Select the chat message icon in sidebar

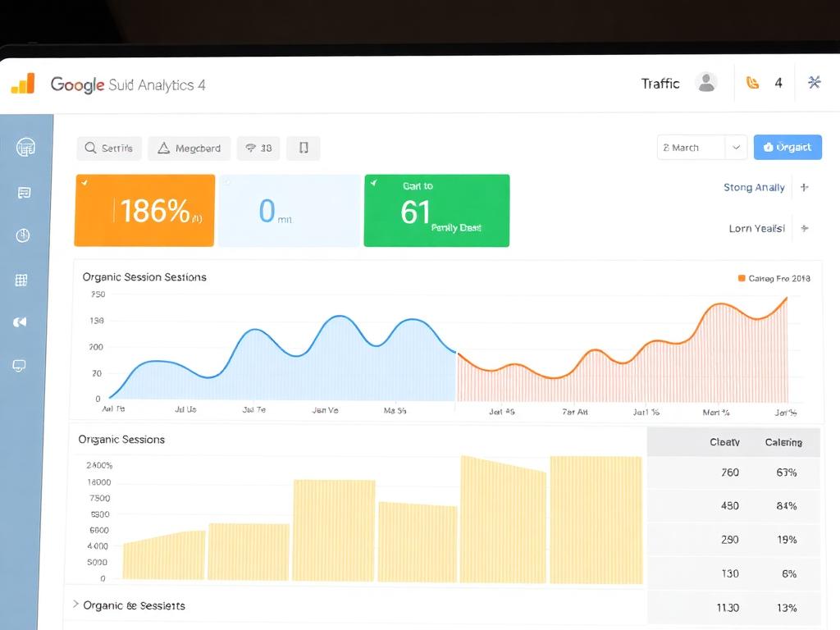click(24, 193)
